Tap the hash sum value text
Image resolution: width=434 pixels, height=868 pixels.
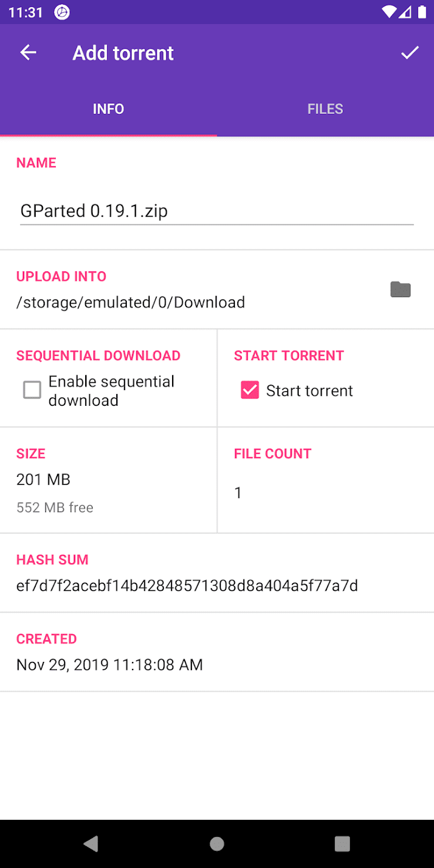(x=187, y=586)
